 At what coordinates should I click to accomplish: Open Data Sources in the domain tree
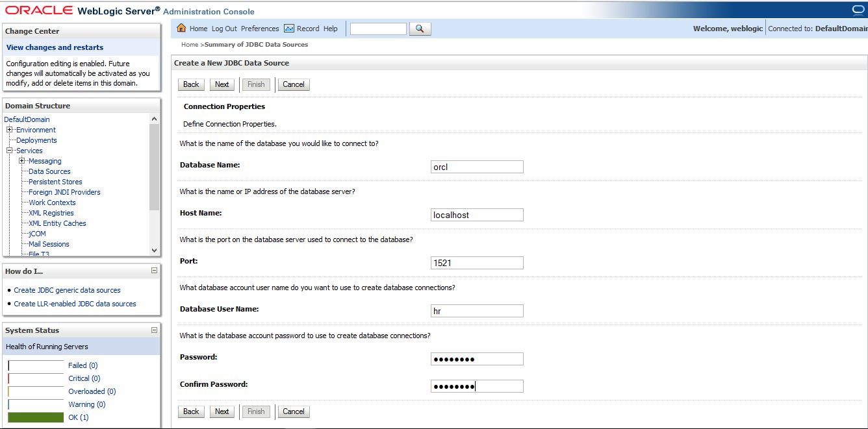coord(49,171)
